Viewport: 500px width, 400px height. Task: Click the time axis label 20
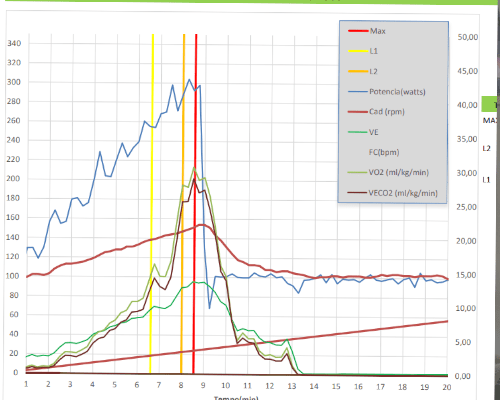point(447,387)
